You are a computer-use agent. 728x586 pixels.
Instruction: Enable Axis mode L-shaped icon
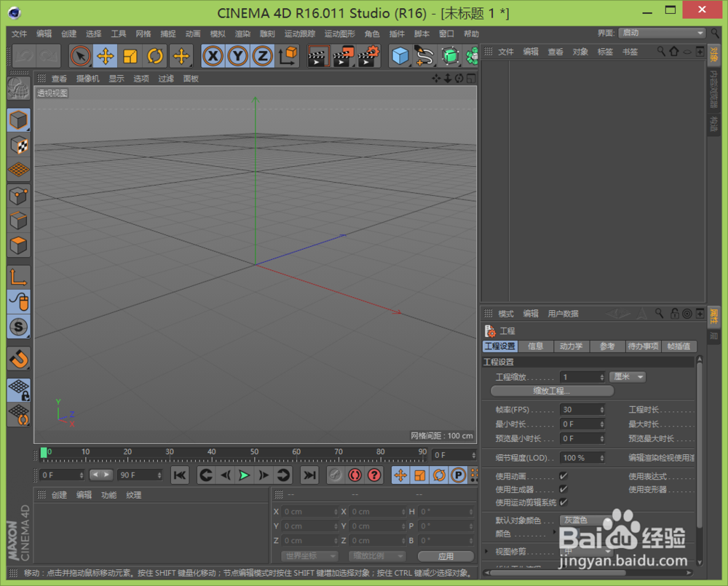(x=19, y=277)
